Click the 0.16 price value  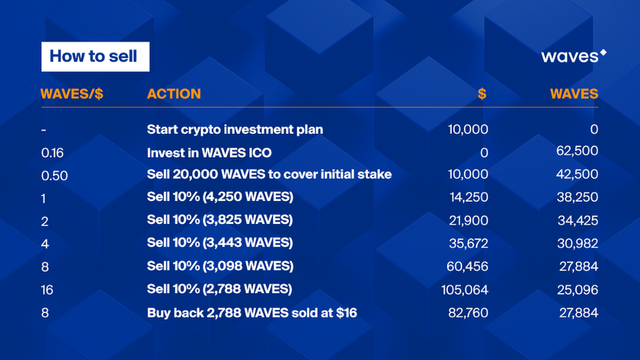[52, 153]
